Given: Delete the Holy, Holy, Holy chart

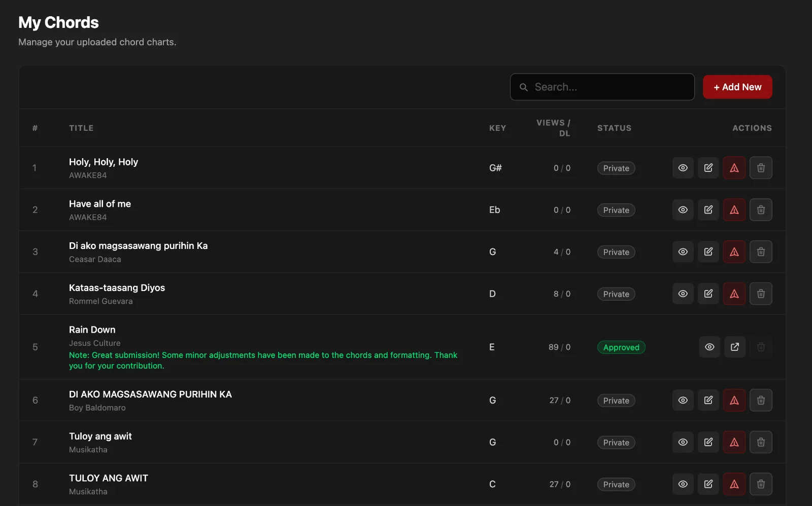Looking at the screenshot, I should click(761, 168).
